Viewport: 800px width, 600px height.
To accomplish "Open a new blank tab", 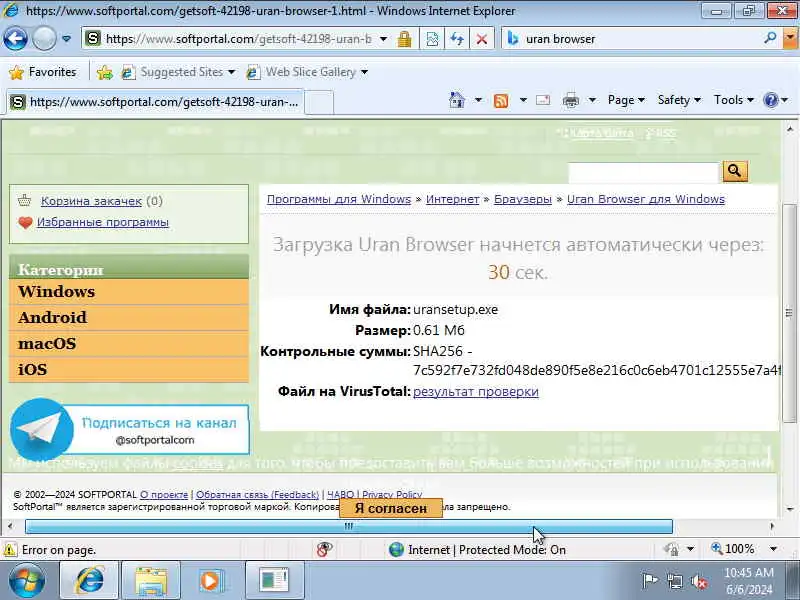I will point(319,103).
